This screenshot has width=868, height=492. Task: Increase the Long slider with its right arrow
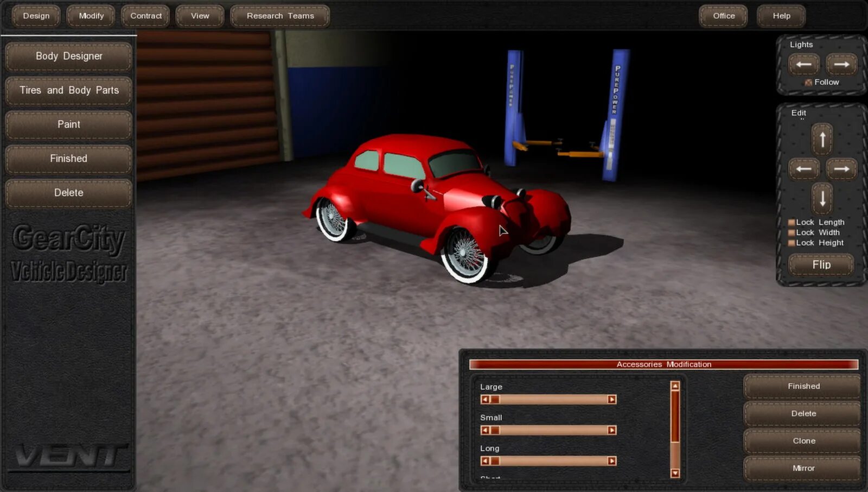612,461
